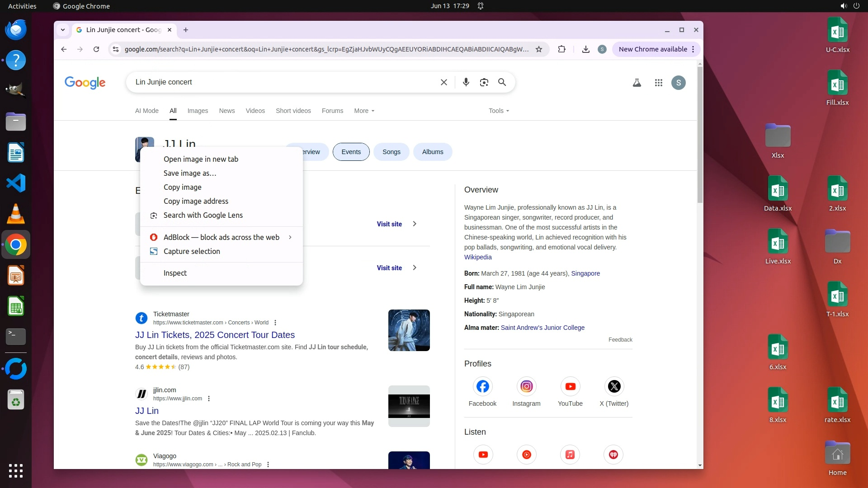
Task: Click the YouTube Music listen icon
Action: pos(526,455)
